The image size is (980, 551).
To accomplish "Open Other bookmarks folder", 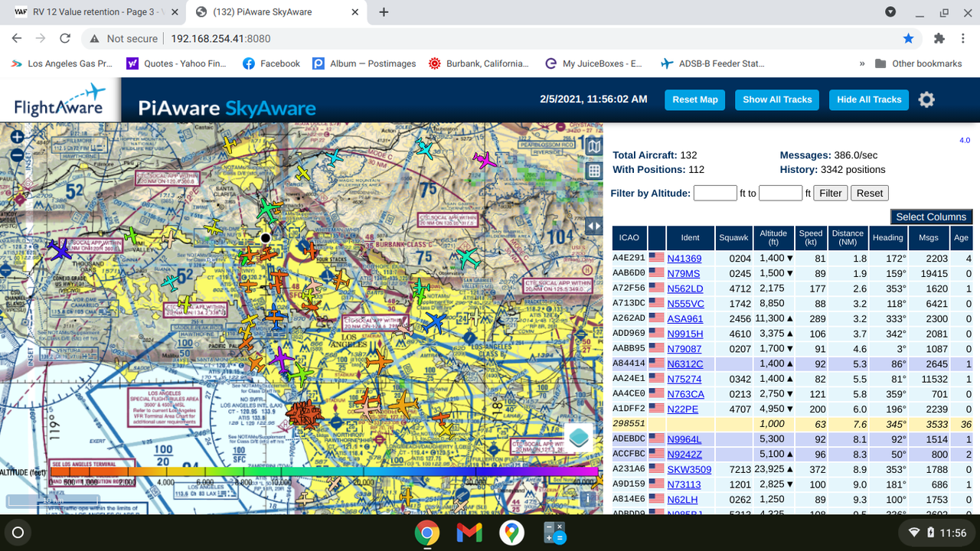I will tap(918, 64).
